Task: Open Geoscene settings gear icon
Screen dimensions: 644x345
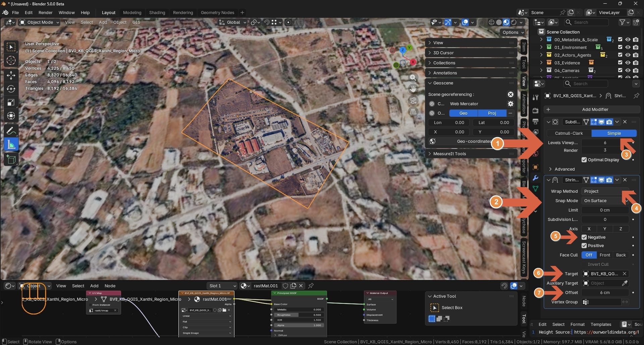Action: pyautogui.click(x=511, y=104)
